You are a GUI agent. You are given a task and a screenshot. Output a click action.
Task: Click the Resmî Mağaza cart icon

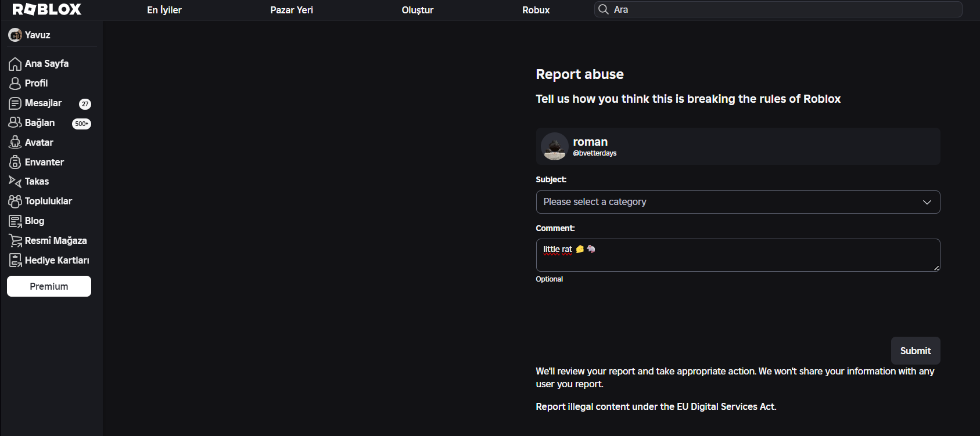pos(15,241)
